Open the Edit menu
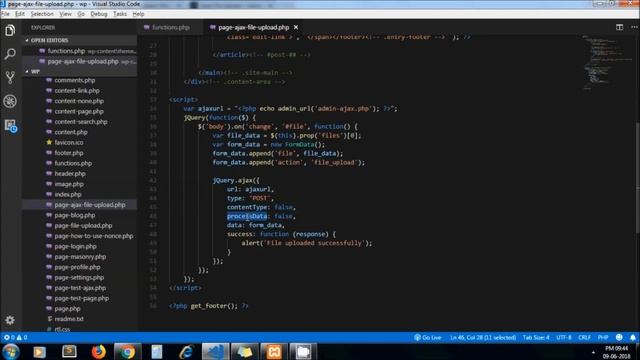The width and height of the screenshot is (640, 360). 20,14
